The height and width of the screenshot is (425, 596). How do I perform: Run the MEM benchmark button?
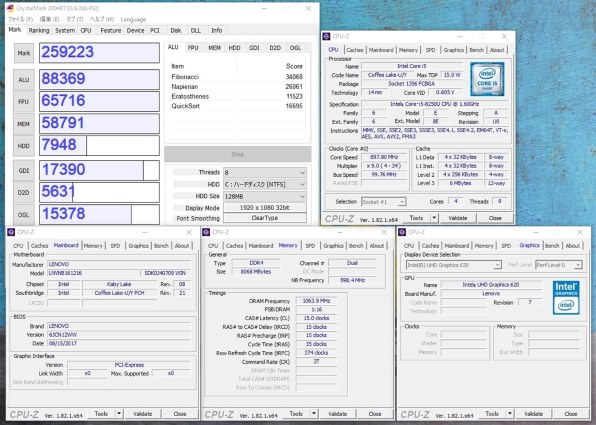(24, 124)
